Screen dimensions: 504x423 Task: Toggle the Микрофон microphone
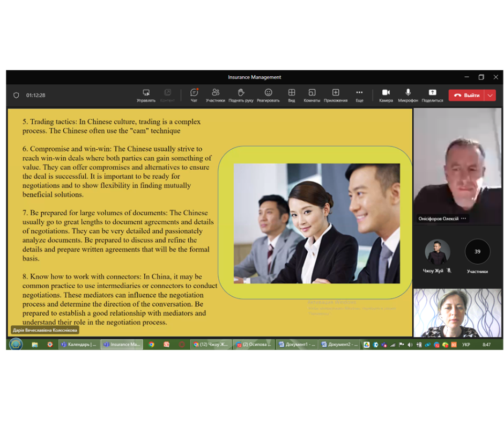coord(408,96)
